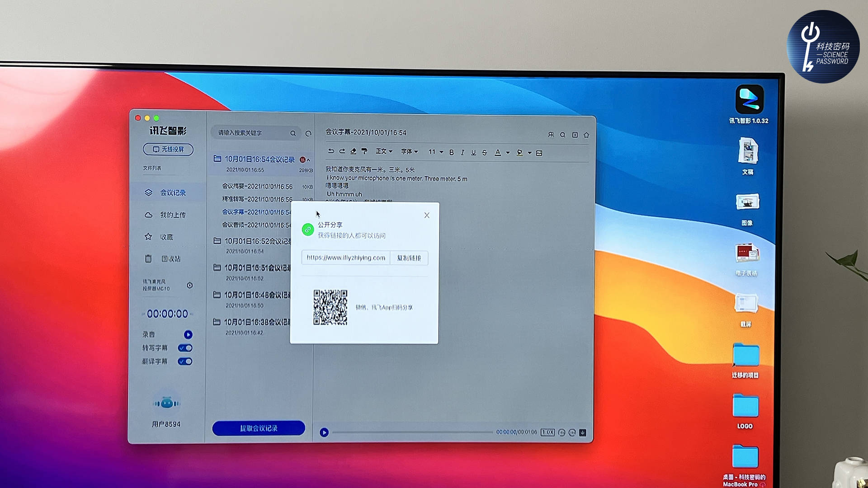Select the share URL field

tap(346, 258)
